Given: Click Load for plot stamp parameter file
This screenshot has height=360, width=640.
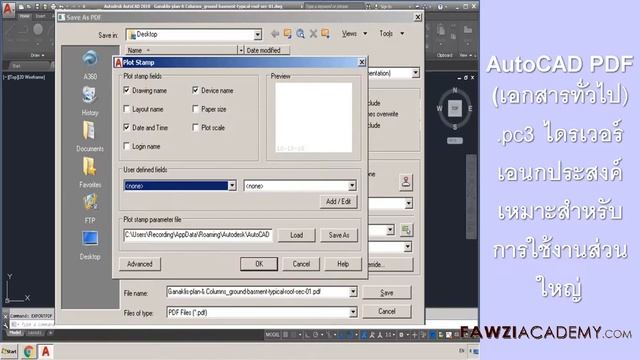Looking at the screenshot, I should point(296,235).
